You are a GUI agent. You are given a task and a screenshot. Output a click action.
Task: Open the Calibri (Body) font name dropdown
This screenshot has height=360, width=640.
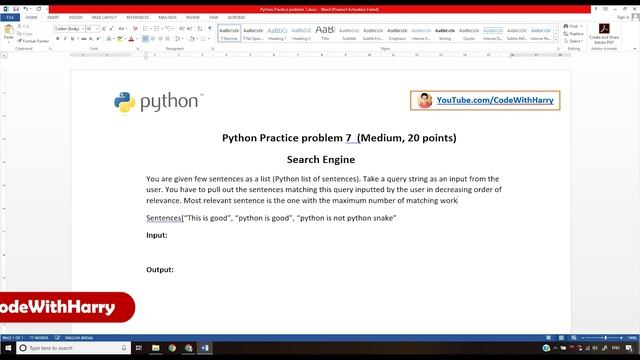[83, 29]
